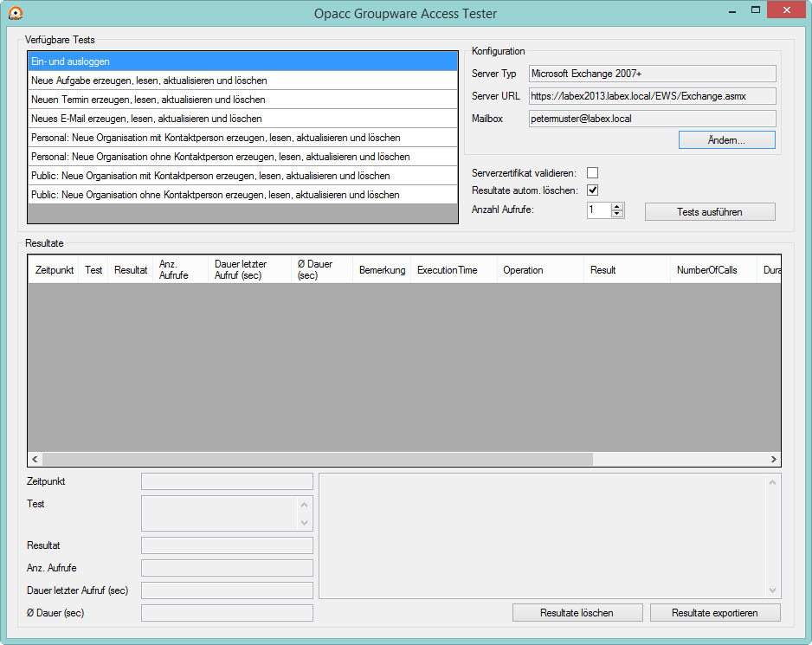Click the Server Typ field
The image size is (812, 645).
[x=653, y=74]
